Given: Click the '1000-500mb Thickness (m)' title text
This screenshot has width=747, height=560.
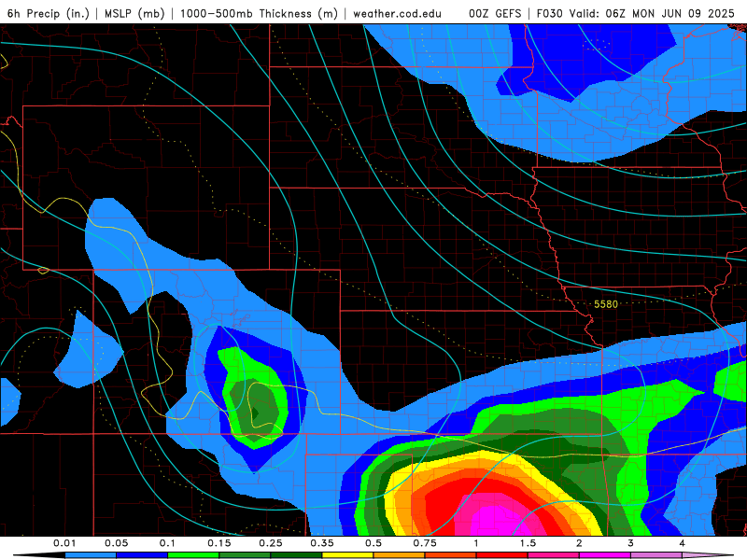Looking at the screenshot, I should 259,13.
